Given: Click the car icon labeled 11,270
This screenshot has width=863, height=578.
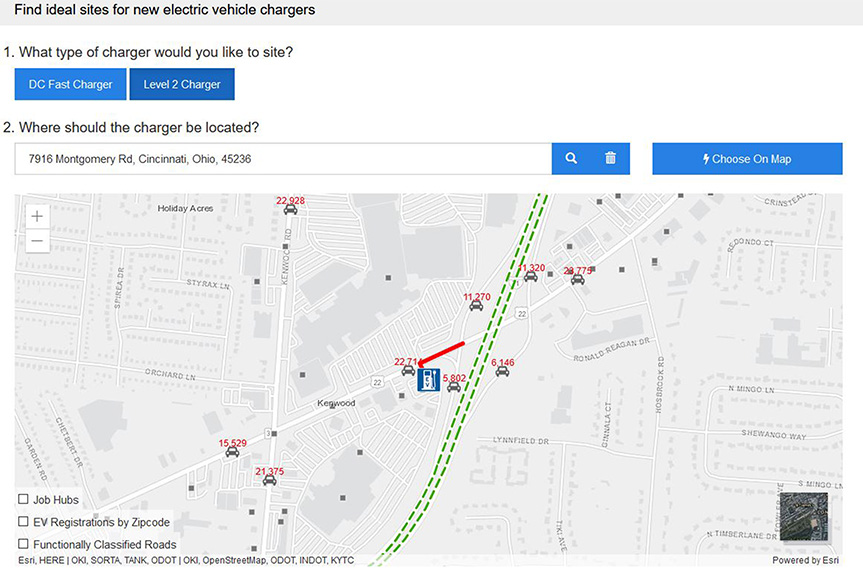Looking at the screenshot, I should (x=476, y=304).
